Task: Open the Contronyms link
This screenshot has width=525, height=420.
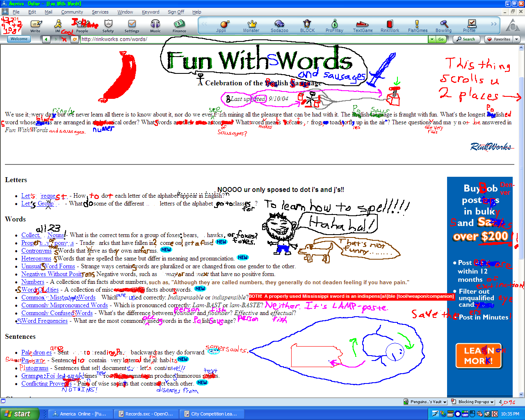Action: pos(37,251)
